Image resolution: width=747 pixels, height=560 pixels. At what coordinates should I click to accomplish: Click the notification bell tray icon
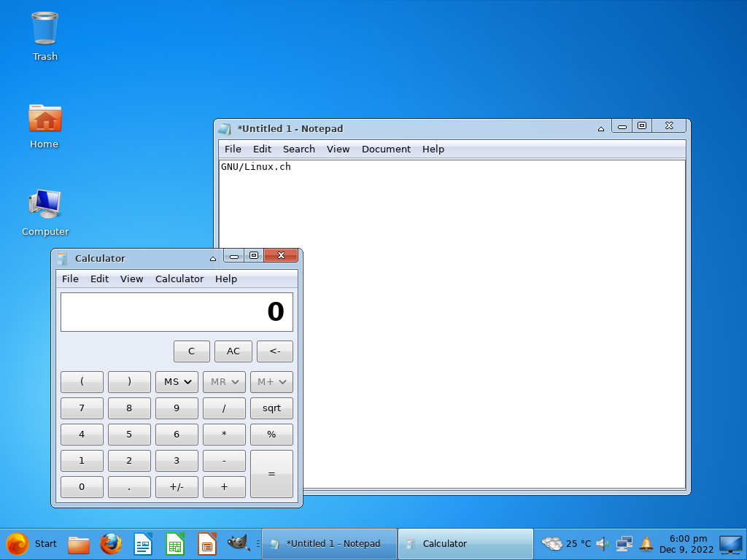(x=646, y=543)
